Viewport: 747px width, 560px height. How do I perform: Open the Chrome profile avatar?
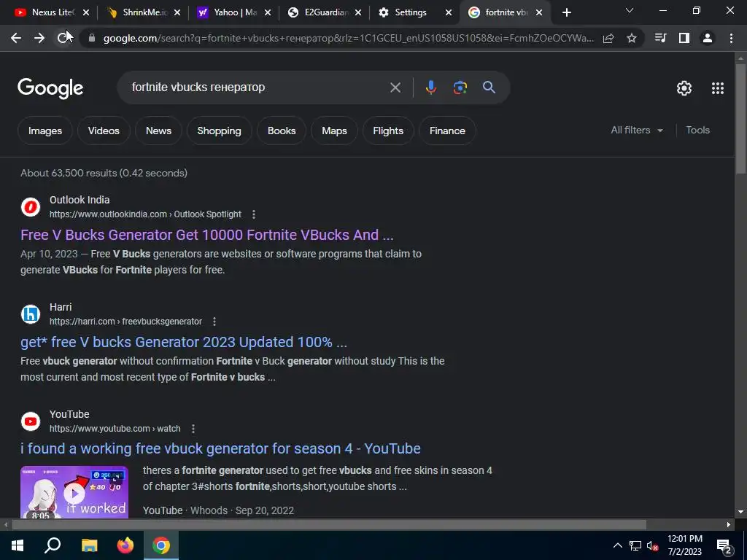[708, 38]
